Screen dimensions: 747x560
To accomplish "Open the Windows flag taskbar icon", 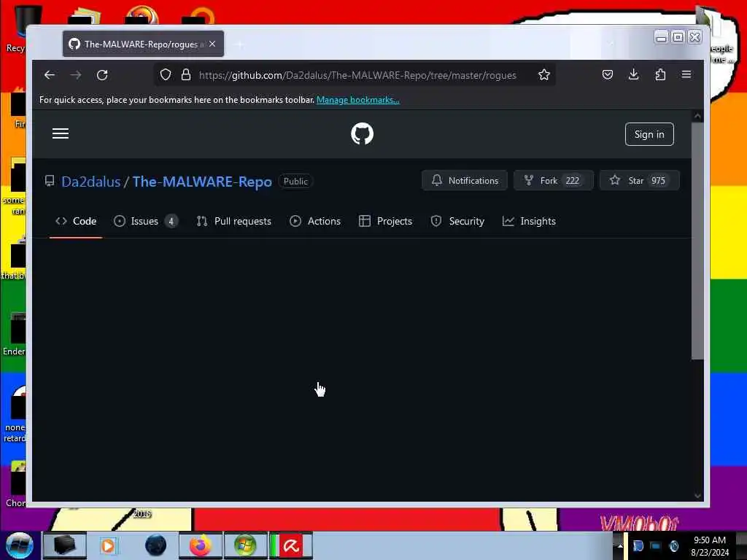I will point(245,545).
